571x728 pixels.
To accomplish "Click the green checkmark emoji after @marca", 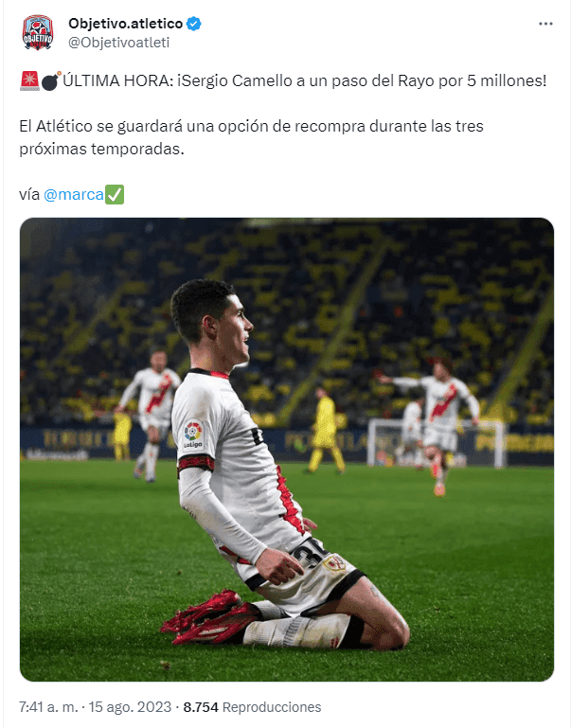I will tap(115, 194).
